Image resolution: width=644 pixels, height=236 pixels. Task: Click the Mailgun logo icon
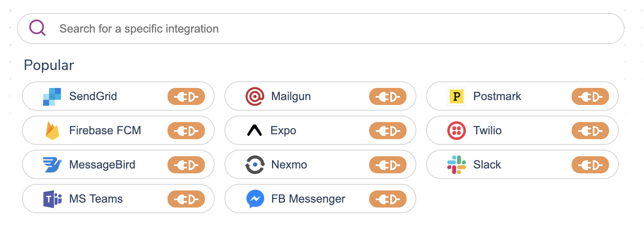tap(254, 96)
